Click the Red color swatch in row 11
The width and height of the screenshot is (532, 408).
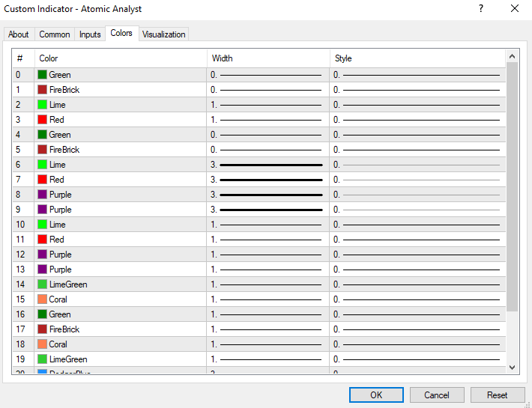(x=43, y=240)
